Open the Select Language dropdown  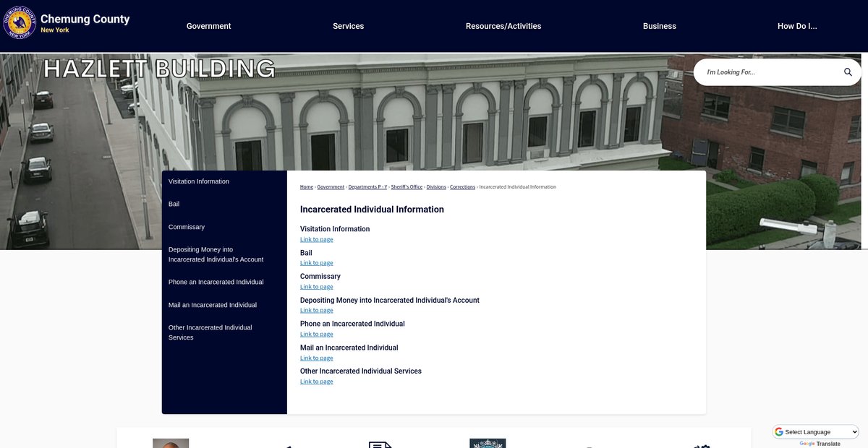pyautogui.click(x=816, y=431)
